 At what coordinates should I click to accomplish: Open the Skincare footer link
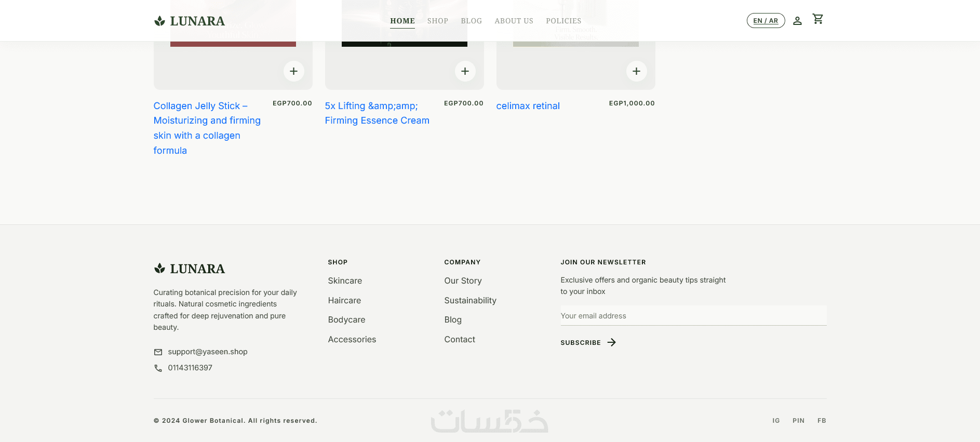coord(345,280)
